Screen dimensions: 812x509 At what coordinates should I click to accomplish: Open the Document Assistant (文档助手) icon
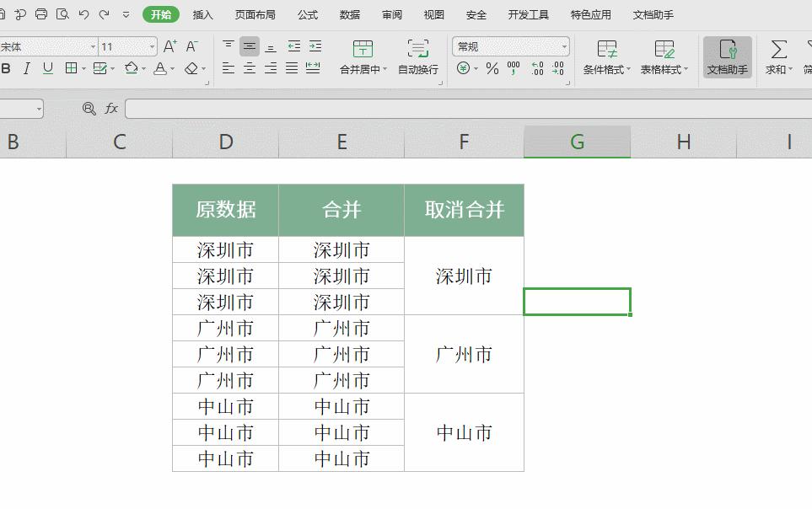[726, 59]
